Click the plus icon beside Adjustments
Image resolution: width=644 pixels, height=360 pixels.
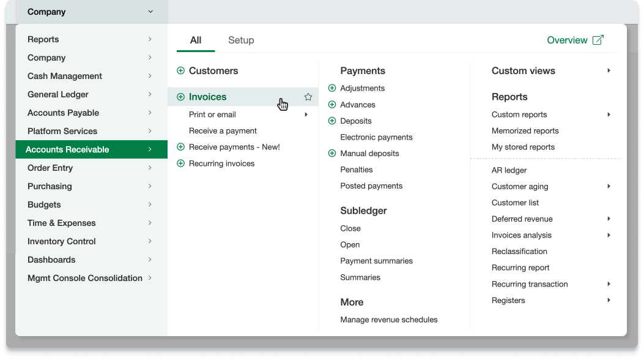click(332, 88)
